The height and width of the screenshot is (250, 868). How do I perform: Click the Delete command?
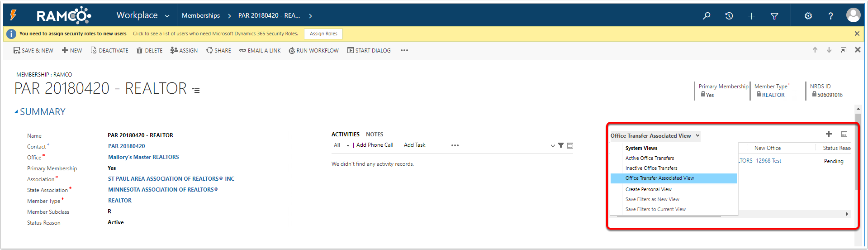149,50
